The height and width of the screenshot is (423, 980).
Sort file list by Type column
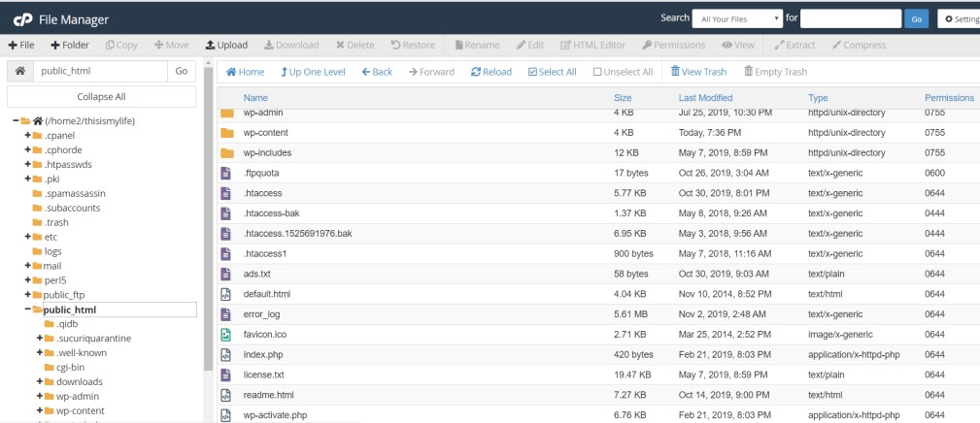click(818, 98)
